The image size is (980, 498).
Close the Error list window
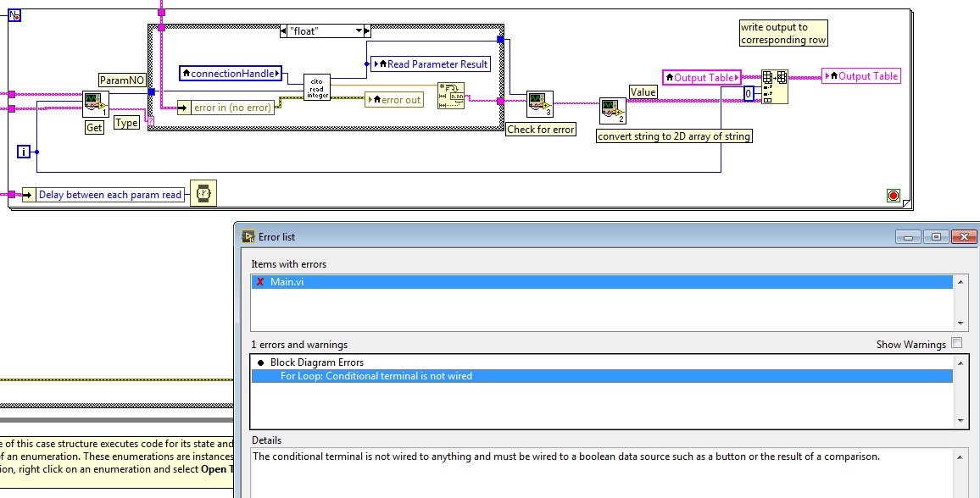(x=964, y=236)
